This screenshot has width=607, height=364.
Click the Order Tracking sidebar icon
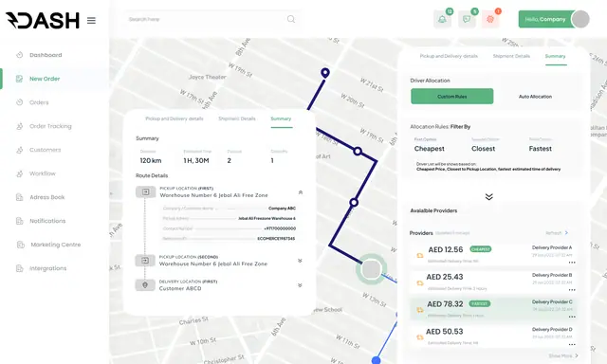point(19,126)
